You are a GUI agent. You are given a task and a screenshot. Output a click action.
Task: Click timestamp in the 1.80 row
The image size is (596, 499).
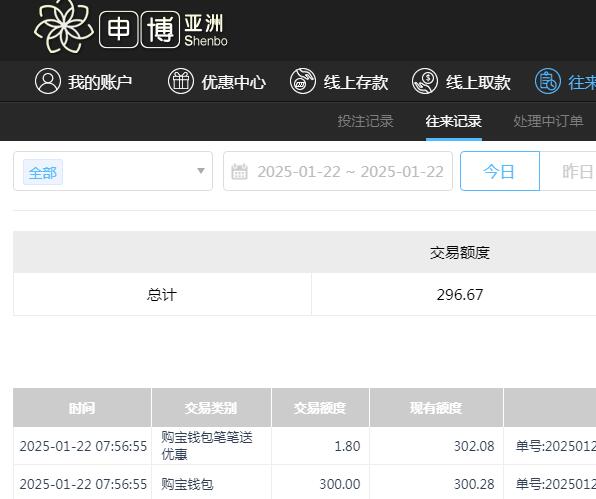83,446
